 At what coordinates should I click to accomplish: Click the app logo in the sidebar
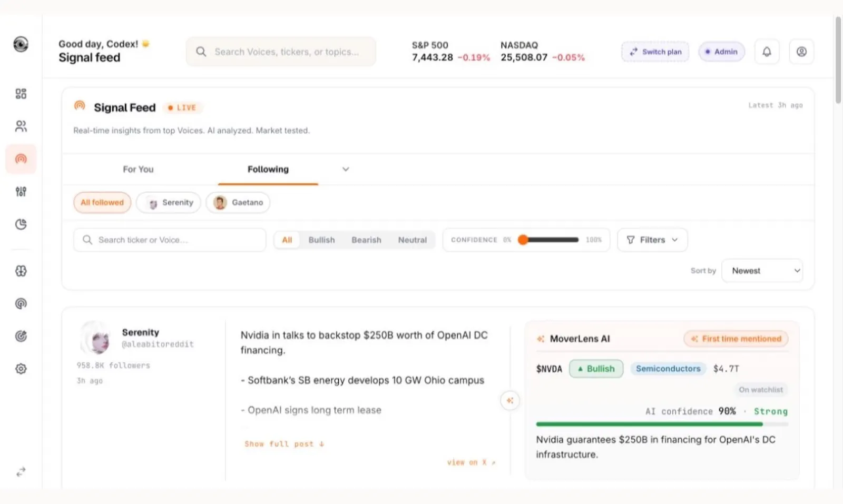pos(21,44)
